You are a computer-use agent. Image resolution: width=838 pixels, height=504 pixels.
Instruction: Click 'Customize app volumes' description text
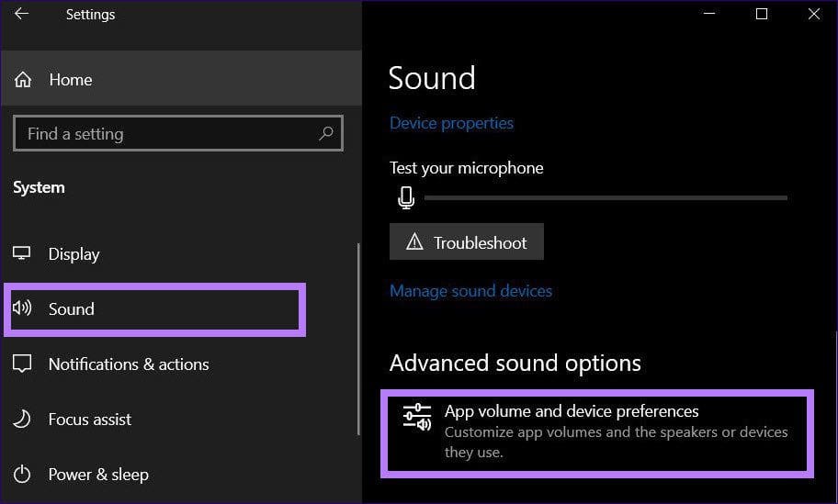tap(617, 442)
